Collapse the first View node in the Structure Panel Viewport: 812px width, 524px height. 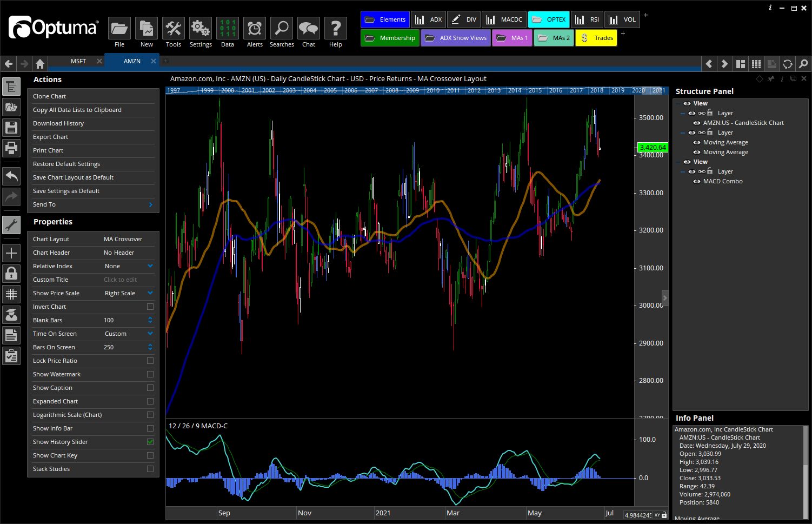[x=677, y=103]
